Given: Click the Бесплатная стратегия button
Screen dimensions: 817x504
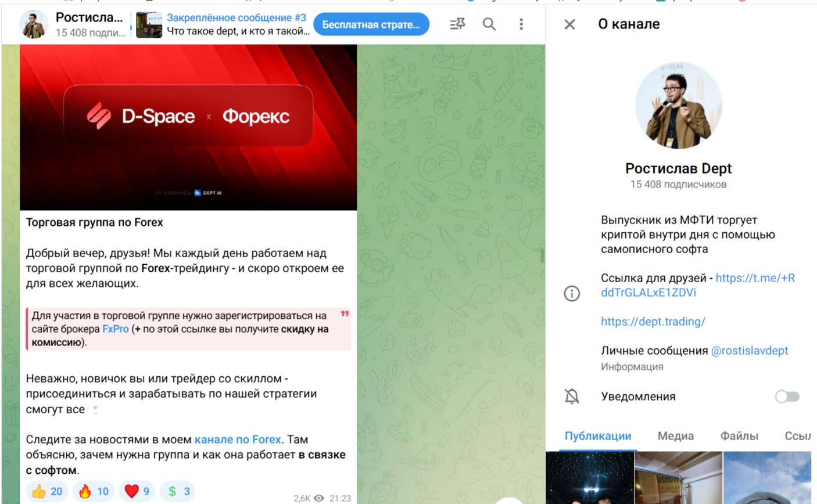Looking at the screenshot, I should coord(371,24).
